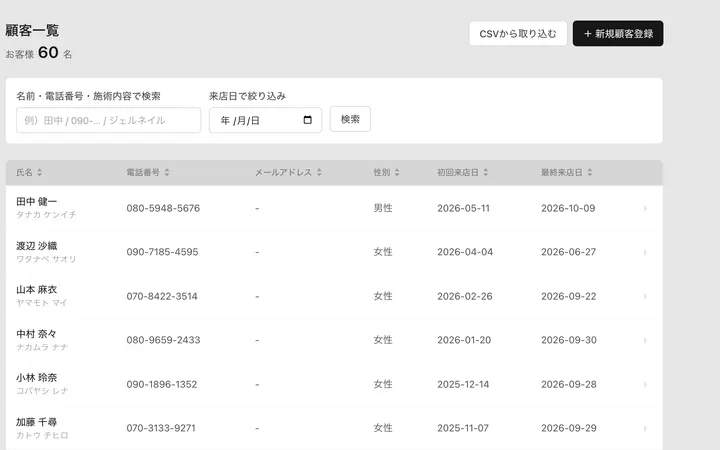Click last visit date 2026-06-27

click(568, 252)
